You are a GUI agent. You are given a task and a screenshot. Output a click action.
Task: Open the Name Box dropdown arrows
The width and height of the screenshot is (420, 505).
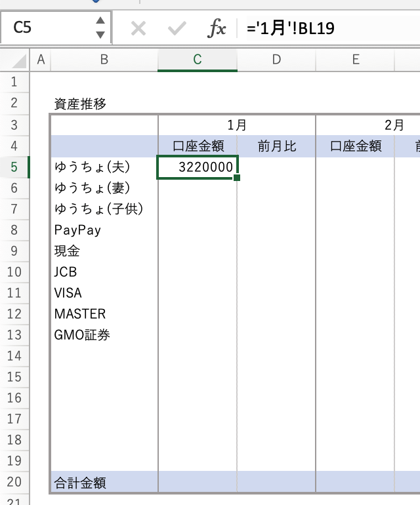[100, 28]
